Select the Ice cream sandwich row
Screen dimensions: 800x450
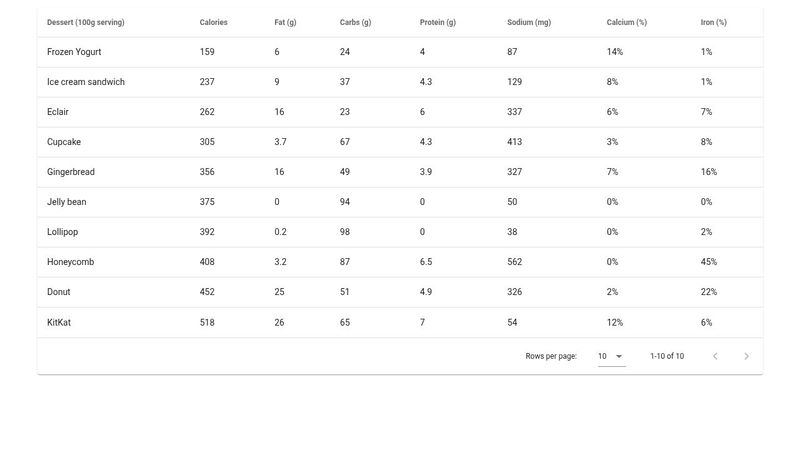click(400, 82)
